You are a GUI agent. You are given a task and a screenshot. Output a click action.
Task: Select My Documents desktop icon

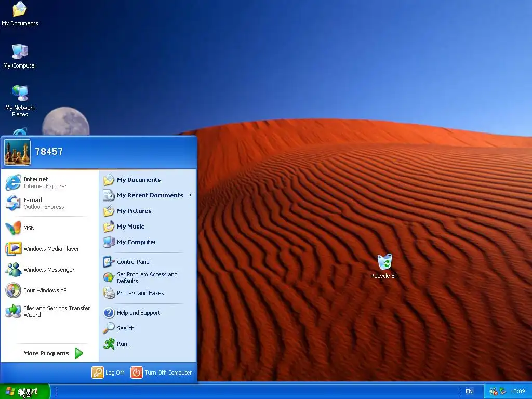point(20,14)
